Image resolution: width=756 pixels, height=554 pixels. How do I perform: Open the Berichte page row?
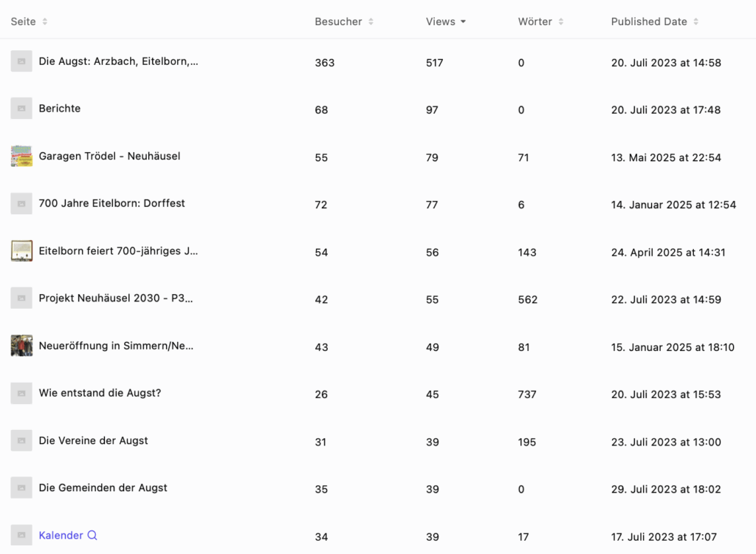pos(60,109)
